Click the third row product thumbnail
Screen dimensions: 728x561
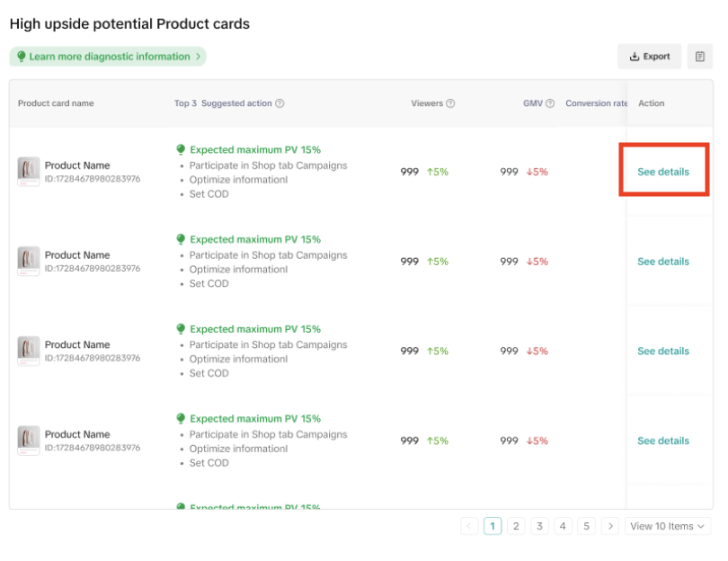(x=29, y=351)
